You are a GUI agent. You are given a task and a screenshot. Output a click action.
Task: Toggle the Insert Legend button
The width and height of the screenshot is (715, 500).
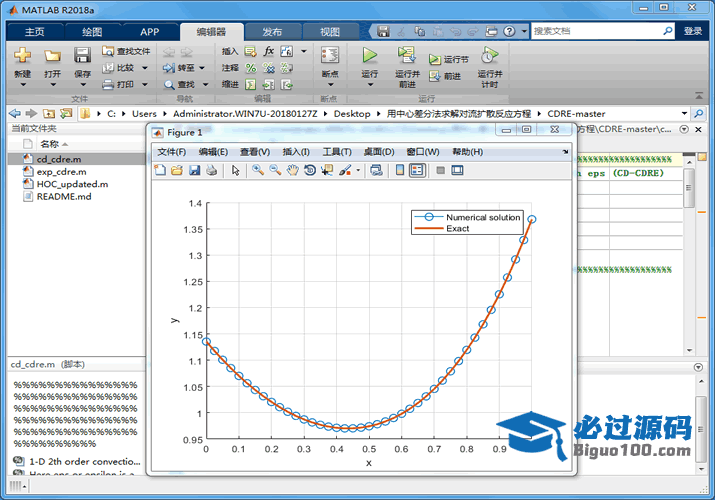417,170
